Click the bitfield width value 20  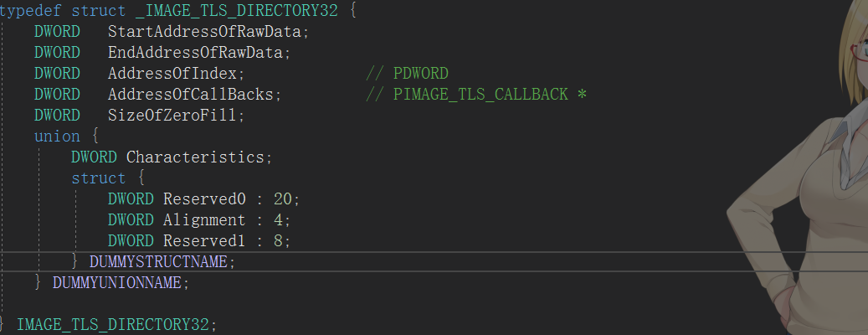point(282,199)
